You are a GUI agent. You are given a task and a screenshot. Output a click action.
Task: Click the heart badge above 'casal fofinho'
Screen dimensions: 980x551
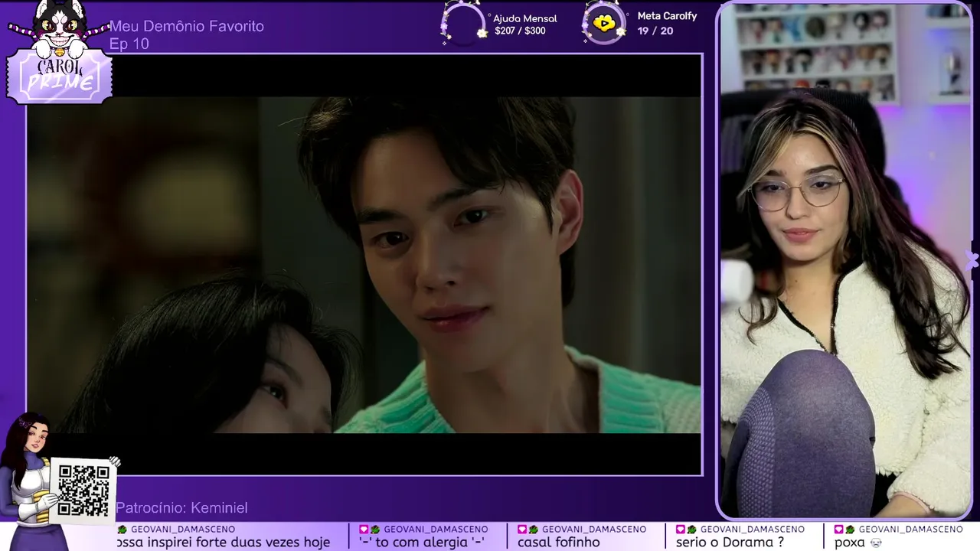[521, 530]
